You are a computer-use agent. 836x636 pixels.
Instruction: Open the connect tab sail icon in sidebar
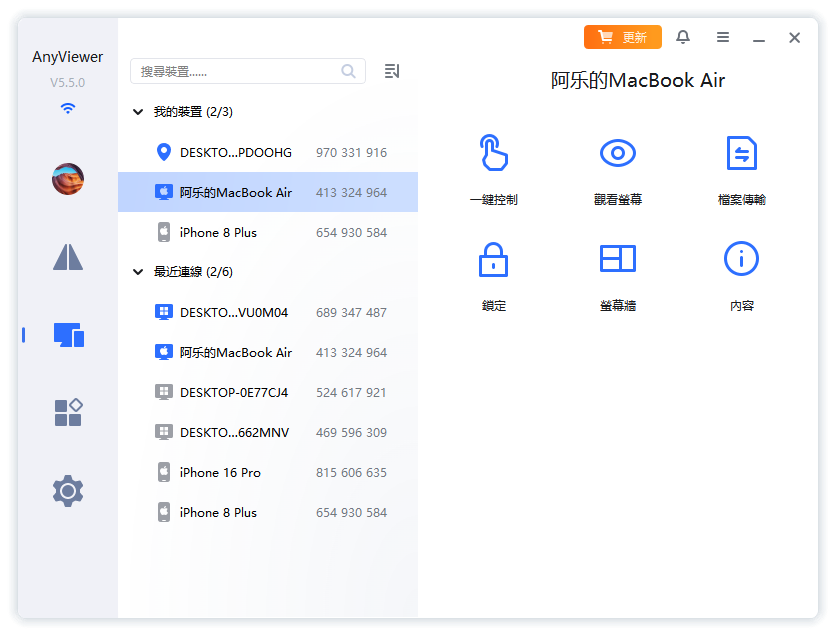click(x=68, y=257)
